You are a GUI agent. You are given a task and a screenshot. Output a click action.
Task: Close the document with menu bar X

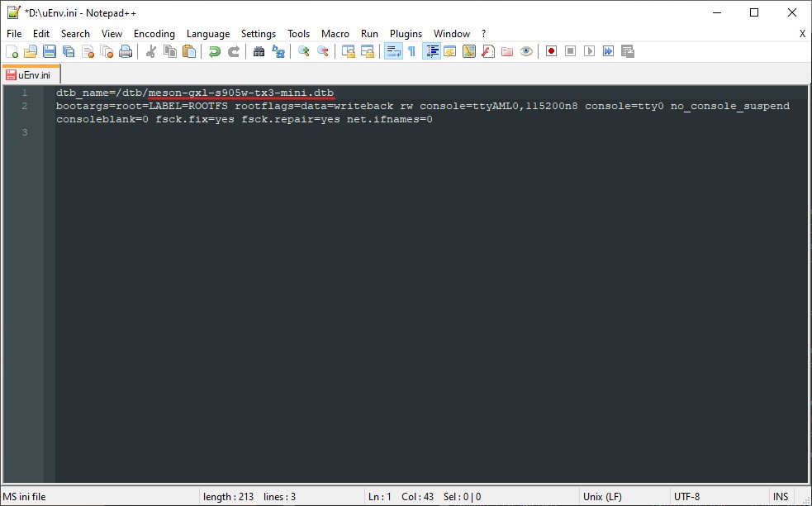click(802, 34)
